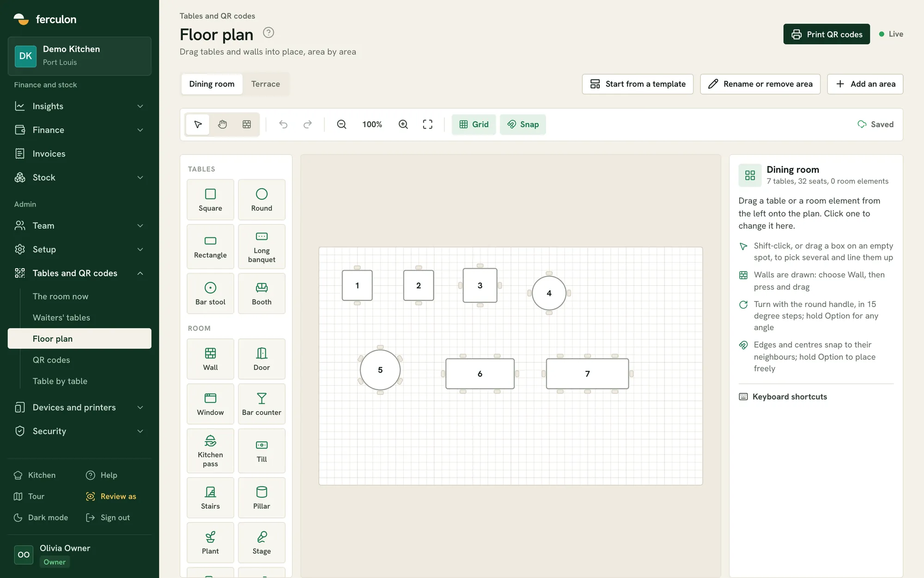Choose the Door room element
The height and width of the screenshot is (578, 924).
pyautogui.click(x=261, y=359)
